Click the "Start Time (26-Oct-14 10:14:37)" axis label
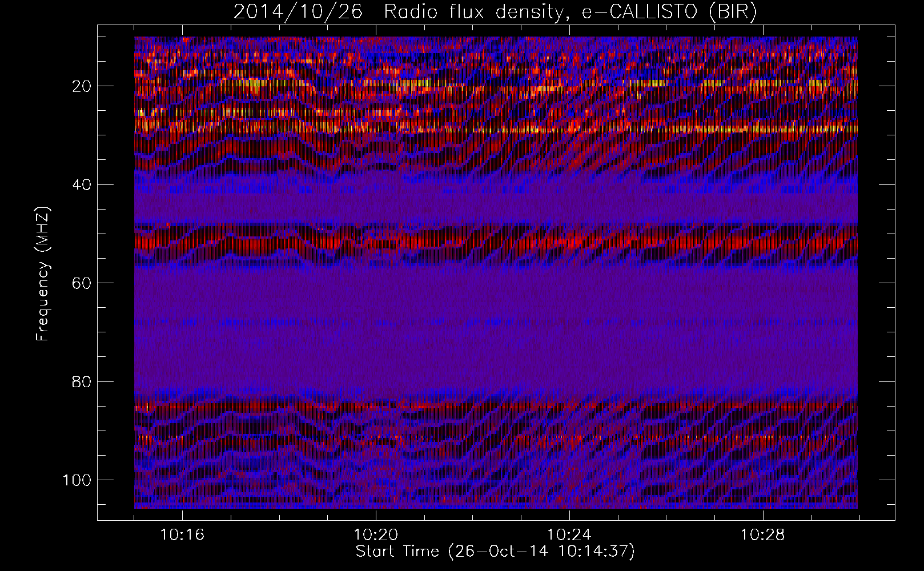Viewport: 924px width, 571px height. [x=495, y=552]
